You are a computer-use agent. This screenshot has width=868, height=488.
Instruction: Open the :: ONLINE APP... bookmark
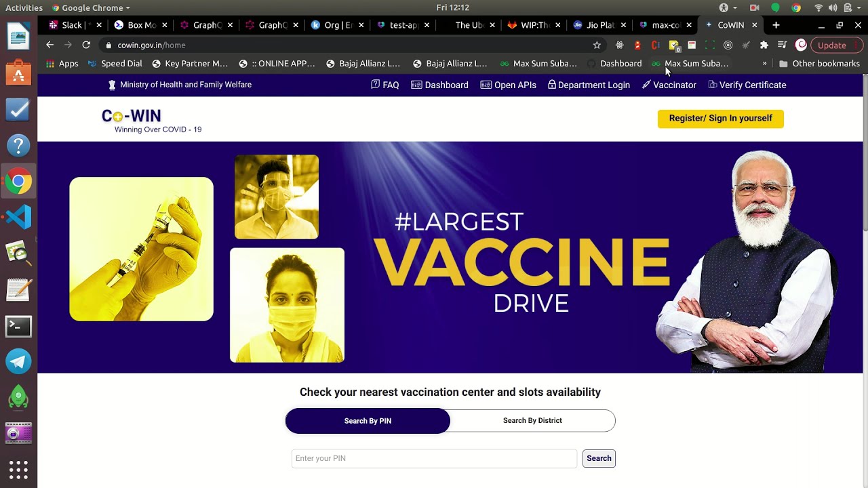pos(277,64)
